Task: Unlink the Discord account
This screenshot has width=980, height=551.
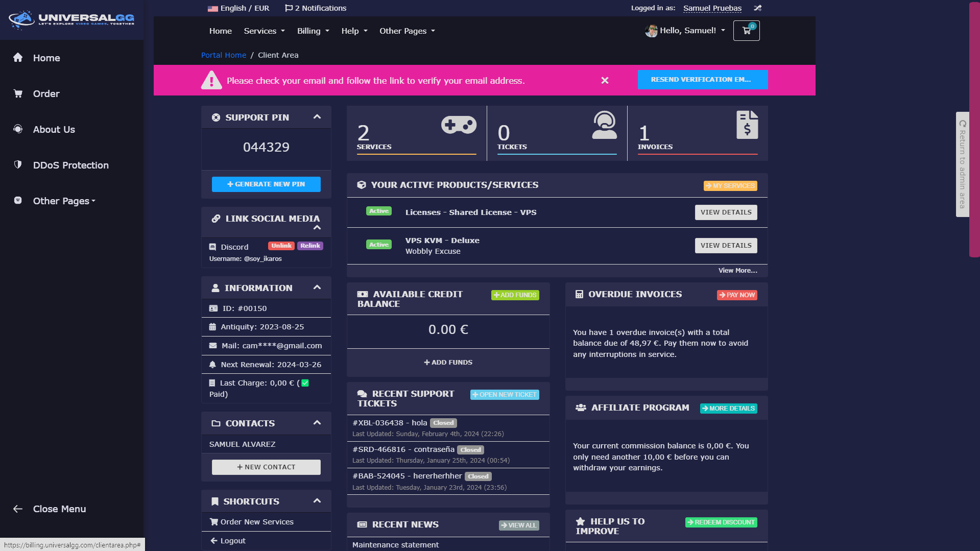Action: (x=281, y=246)
